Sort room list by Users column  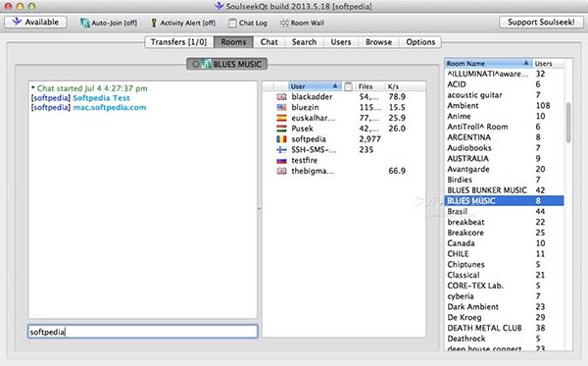[548, 64]
